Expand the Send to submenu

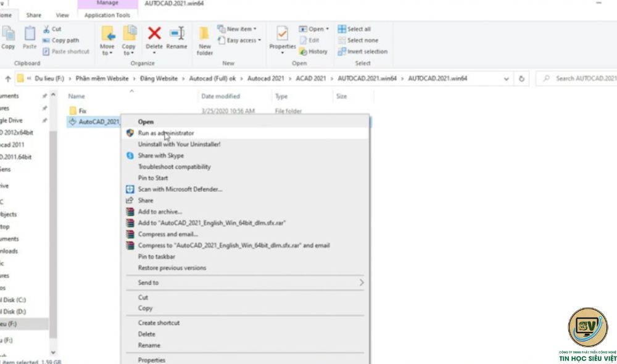[246, 283]
